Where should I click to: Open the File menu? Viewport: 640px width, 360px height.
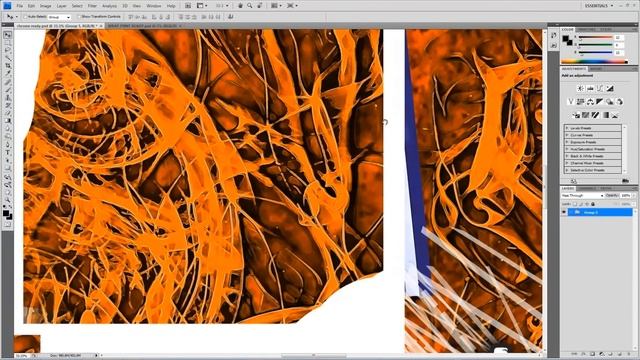click(x=20, y=6)
